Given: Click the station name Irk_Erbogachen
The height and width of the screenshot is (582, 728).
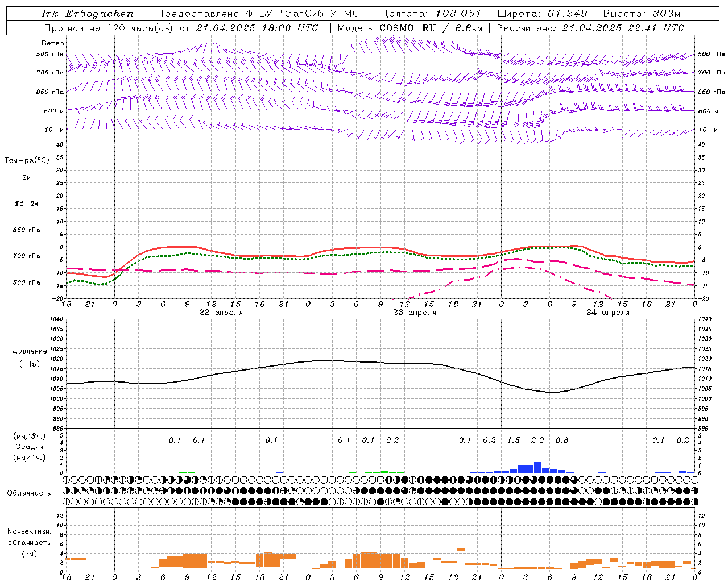Looking at the screenshot, I should pos(88,14).
